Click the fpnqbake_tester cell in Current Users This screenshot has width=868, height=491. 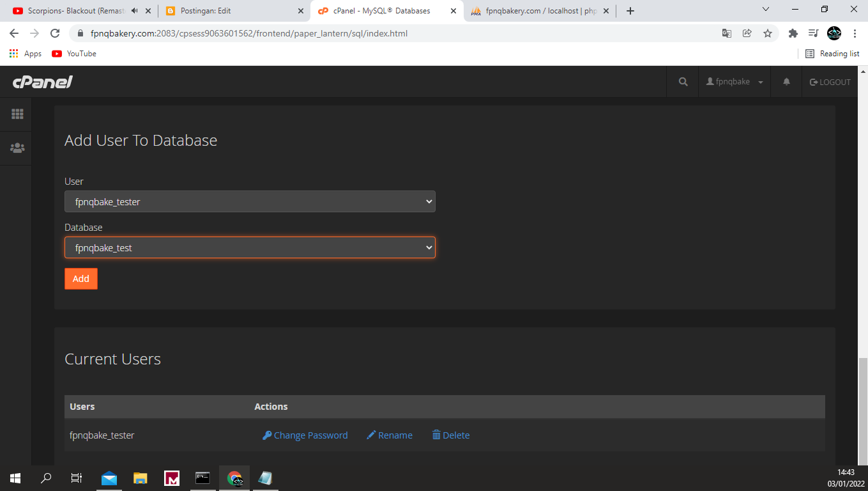[102, 435]
